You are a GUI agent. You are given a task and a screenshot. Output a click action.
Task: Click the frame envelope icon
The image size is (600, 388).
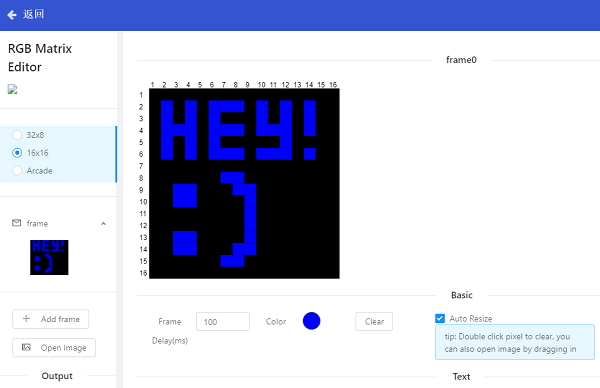click(16, 223)
